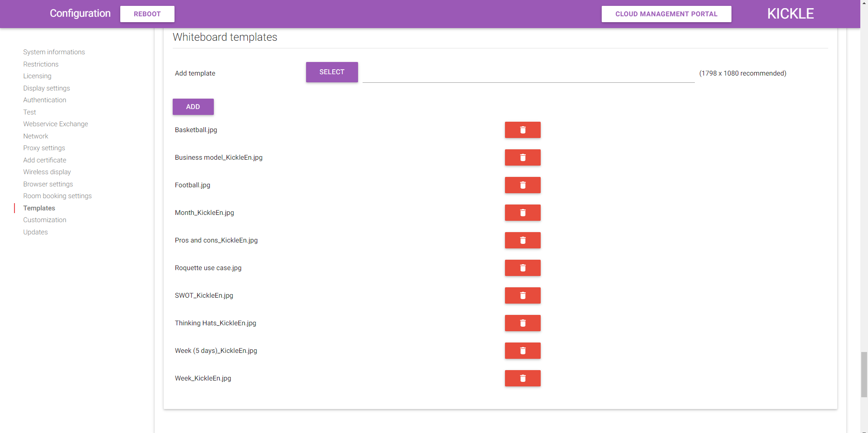Delete the Month_KickleEn.jpg template
Screen dimensions: 868x433
(522, 213)
